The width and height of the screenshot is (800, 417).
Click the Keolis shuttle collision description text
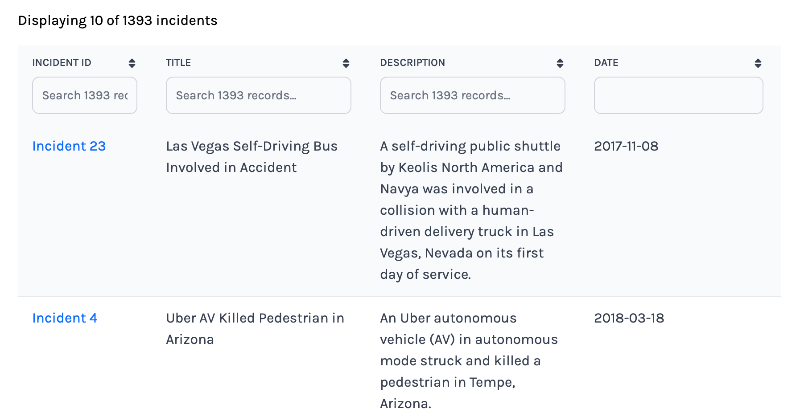point(471,210)
